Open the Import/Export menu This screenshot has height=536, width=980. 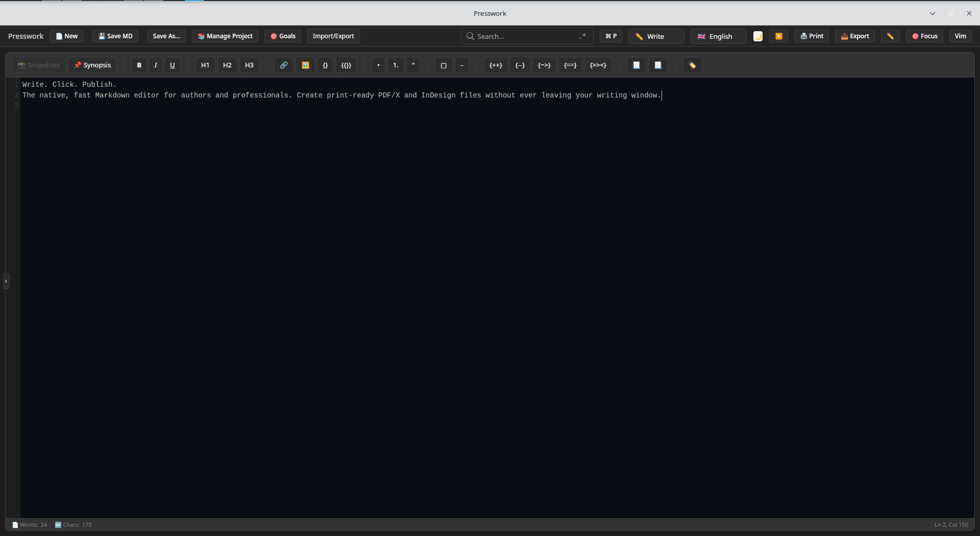pos(333,36)
